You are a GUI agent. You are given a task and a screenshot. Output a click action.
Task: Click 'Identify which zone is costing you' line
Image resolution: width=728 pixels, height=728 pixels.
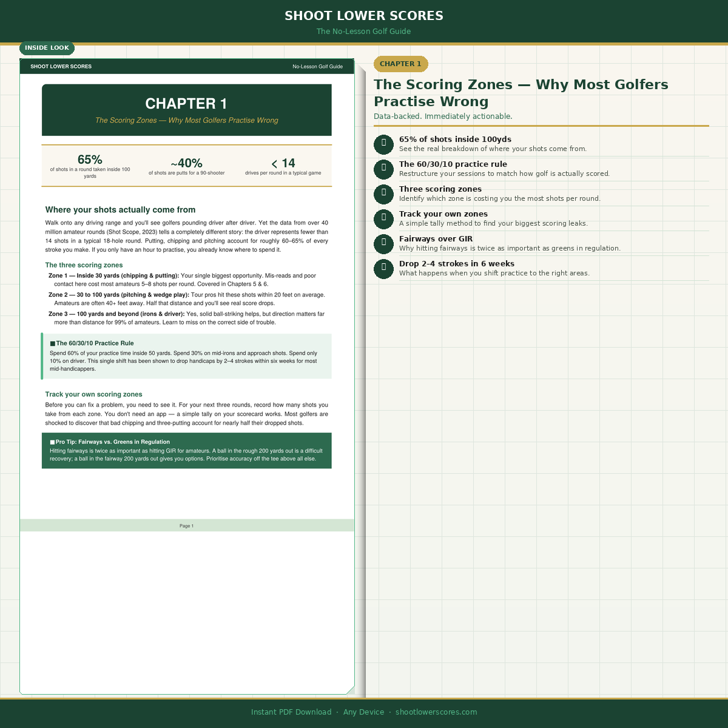coord(500,199)
